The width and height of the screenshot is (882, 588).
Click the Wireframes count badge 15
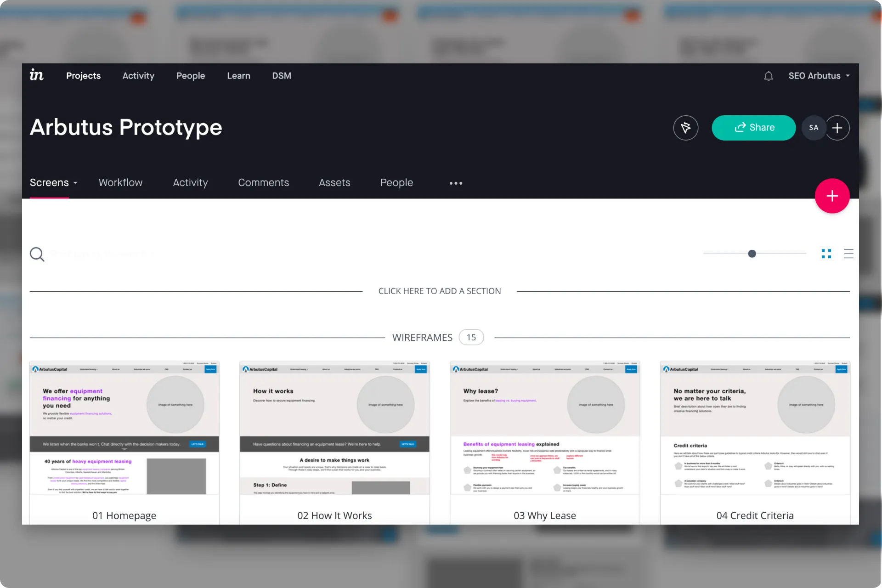click(471, 338)
